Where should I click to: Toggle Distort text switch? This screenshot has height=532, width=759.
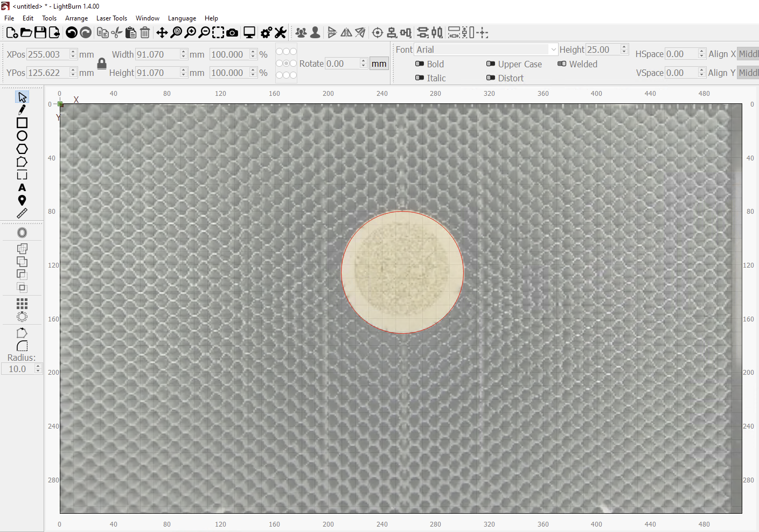(x=491, y=78)
